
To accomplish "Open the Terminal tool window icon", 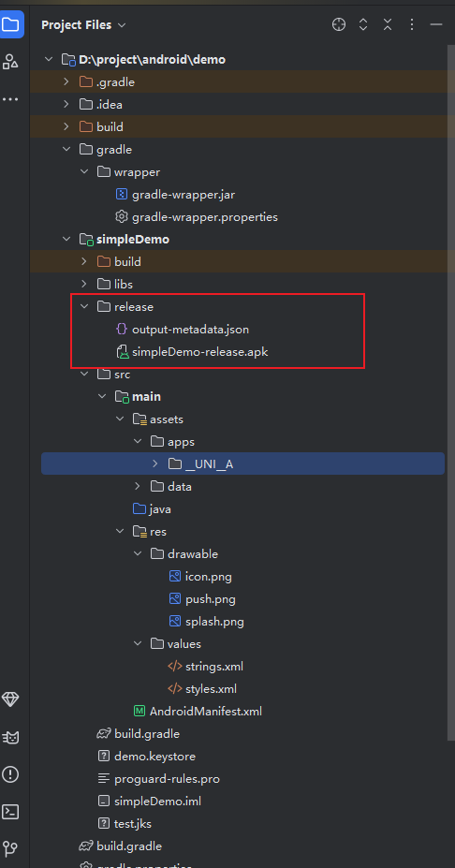I will point(10,812).
